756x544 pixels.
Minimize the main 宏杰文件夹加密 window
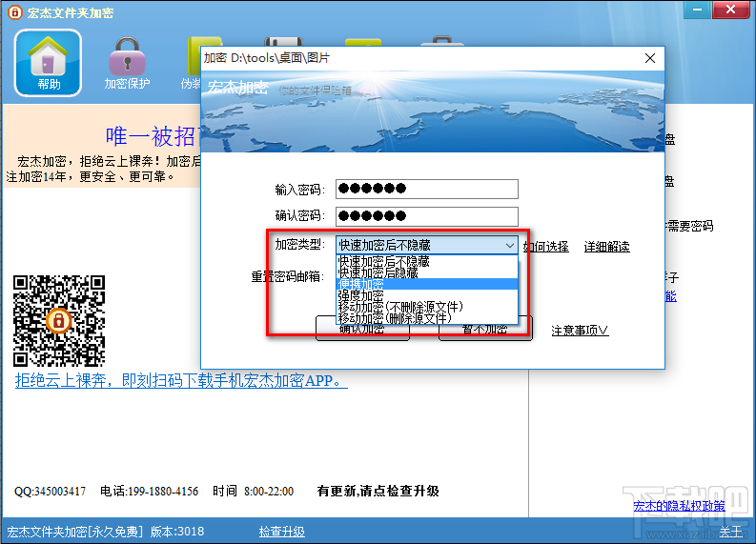point(697,10)
